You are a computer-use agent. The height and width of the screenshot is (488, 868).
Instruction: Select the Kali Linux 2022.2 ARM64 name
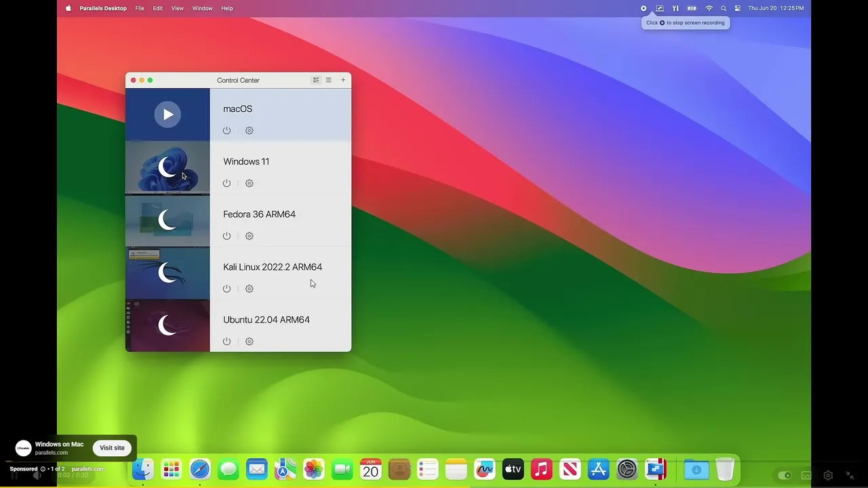pos(273,267)
